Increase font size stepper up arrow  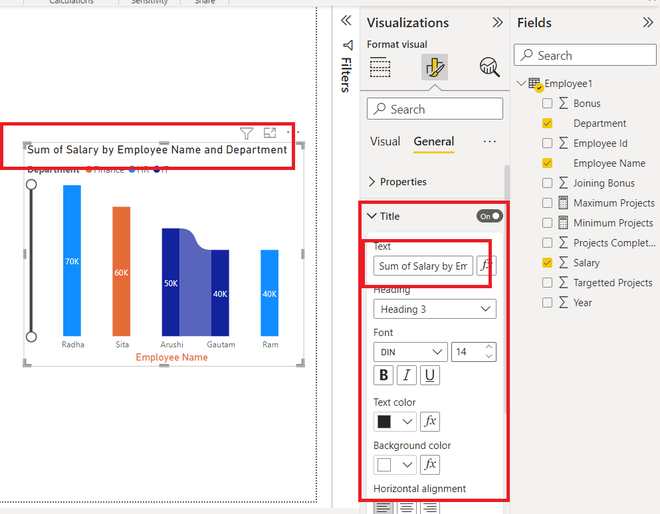click(x=489, y=347)
